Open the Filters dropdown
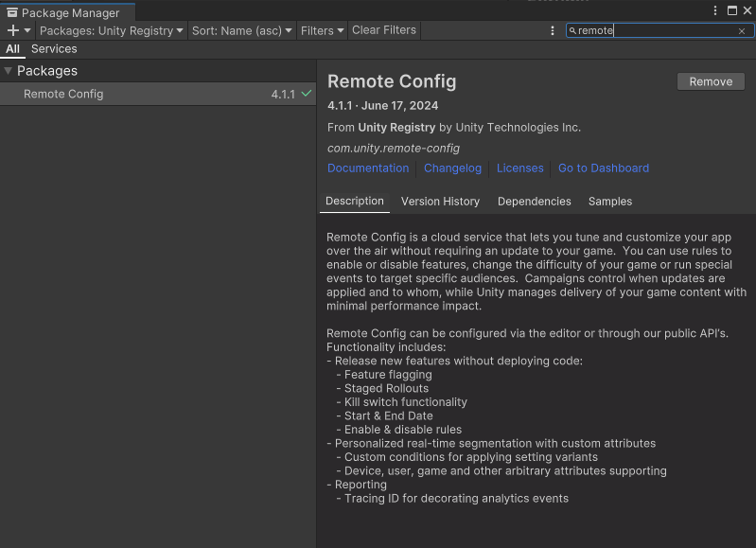 (x=322, y=30)
